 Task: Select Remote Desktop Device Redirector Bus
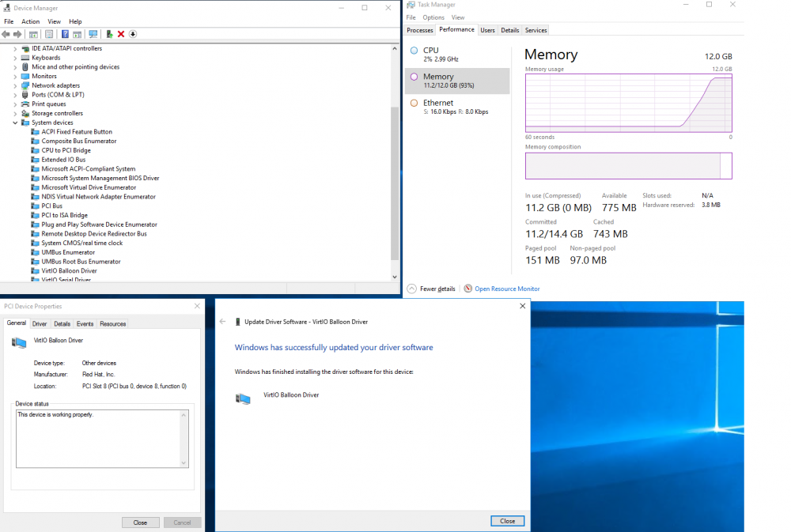[94, 234]
